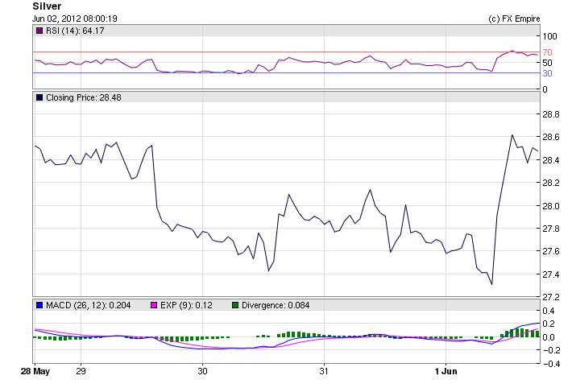The width and height of the screenshot is (572, 392).
Task: Click the timestamp 'Jun 02, 2012 08:00:19'
Action: click(x=75, y=19)
